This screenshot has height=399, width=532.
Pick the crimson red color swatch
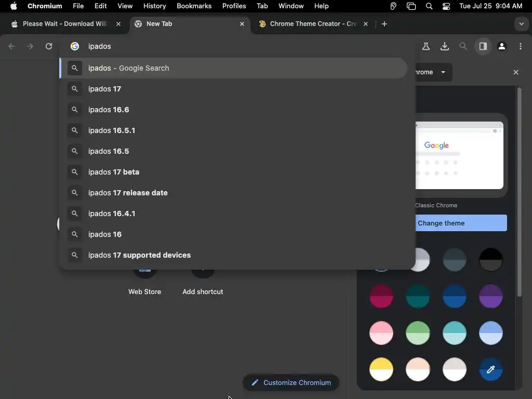(381, 297)
